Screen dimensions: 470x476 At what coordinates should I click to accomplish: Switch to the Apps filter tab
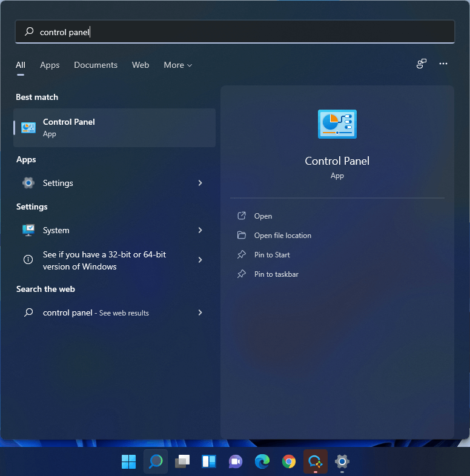[x=50, y=65]
